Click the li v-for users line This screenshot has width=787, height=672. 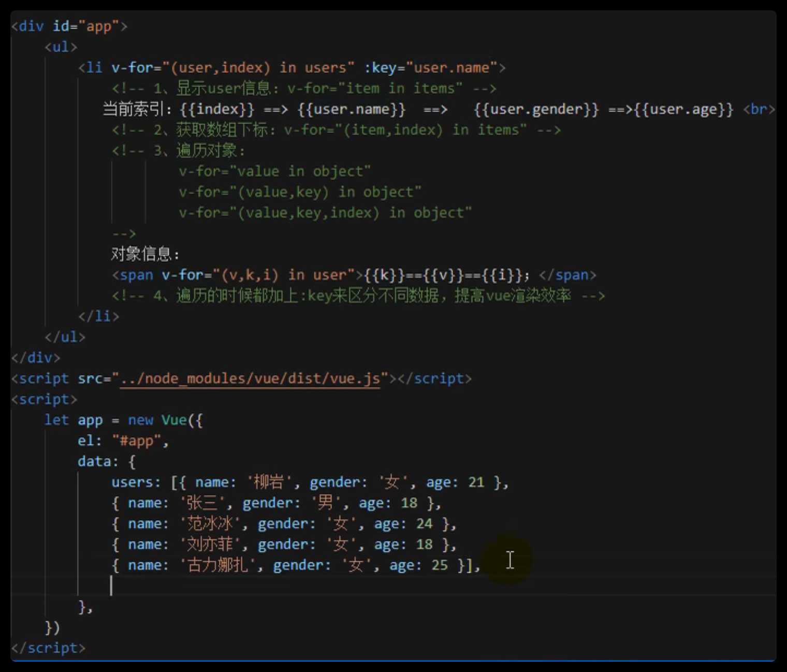tap(292, 67)
